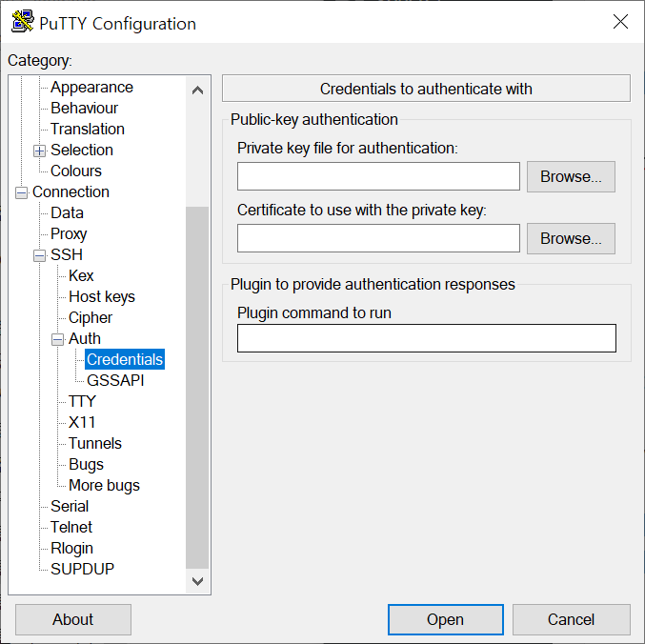Viewport: 645px width, 644px height.
Task: Open the TTY settings page
Action: (82, 402)
